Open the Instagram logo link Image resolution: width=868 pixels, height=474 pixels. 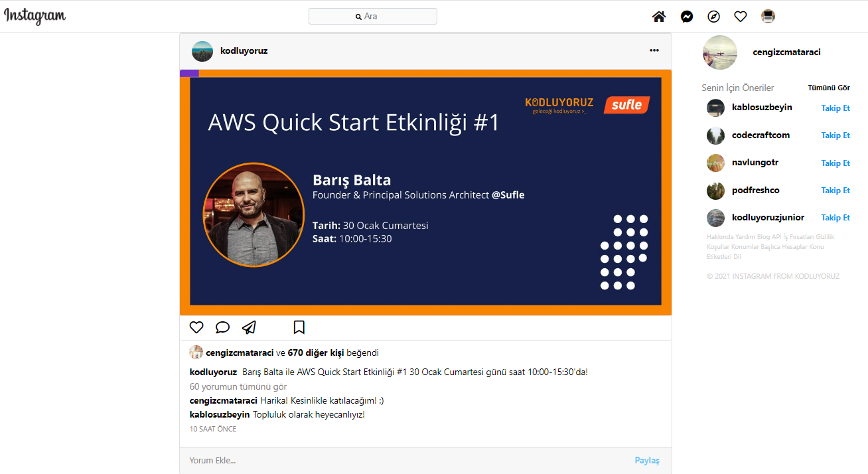[x=35, y=16]
